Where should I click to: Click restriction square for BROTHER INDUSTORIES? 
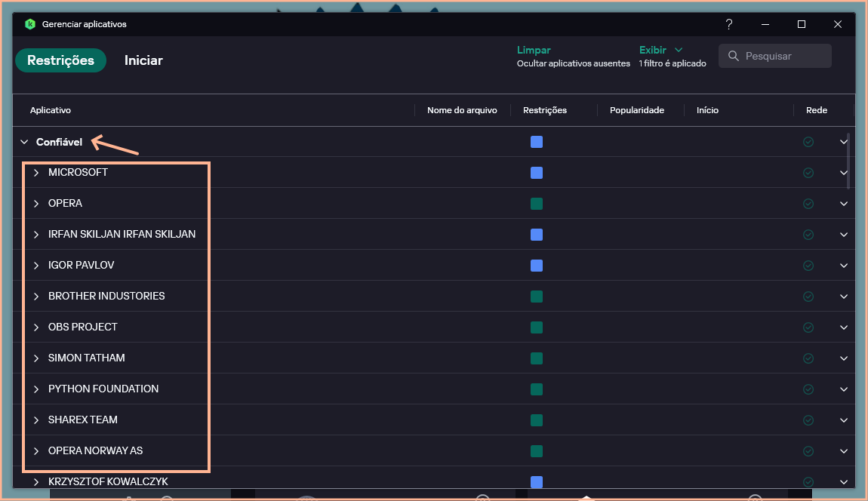[537, 297]
